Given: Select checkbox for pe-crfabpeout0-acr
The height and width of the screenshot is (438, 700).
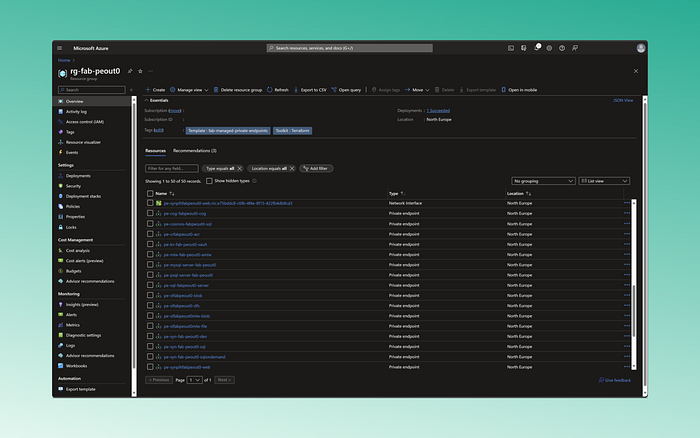Looking at the screenshot, I should [x=150, y=234].
